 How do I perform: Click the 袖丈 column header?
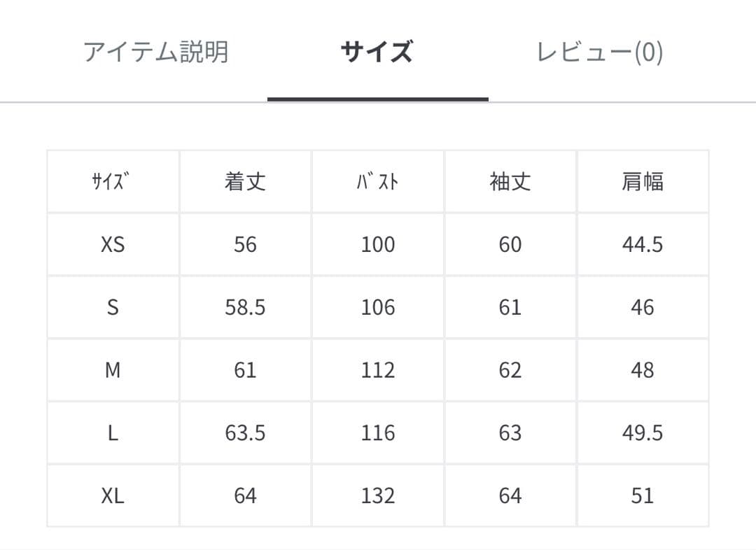coord(510,181)
